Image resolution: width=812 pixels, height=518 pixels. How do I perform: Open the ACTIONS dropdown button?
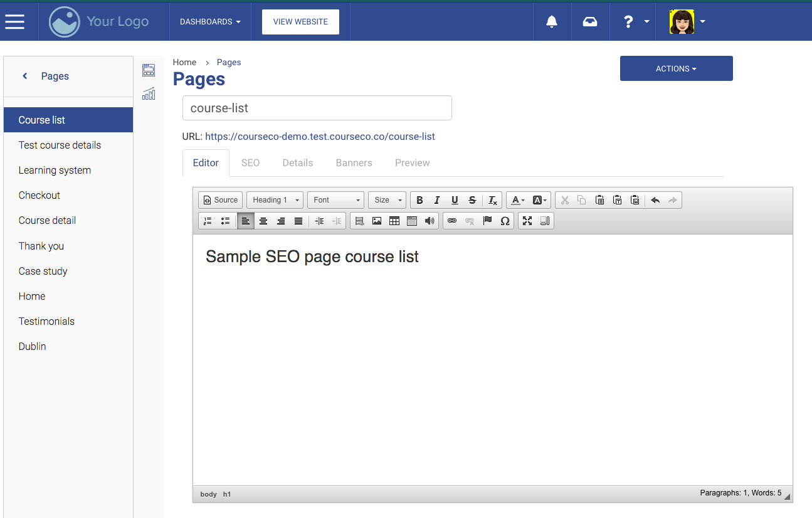point(676,68)
